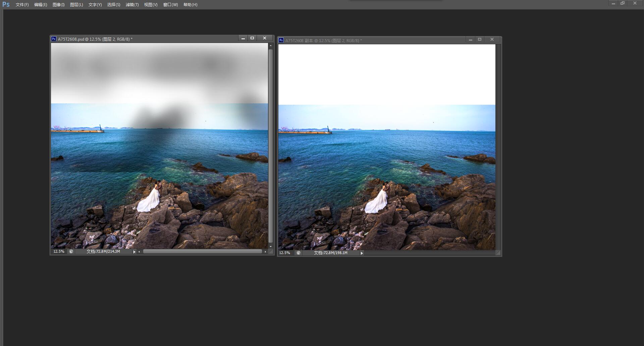Click resize grip of the 副本 document window
This screenshot has height=346, width=644.
tap(498, 253)
